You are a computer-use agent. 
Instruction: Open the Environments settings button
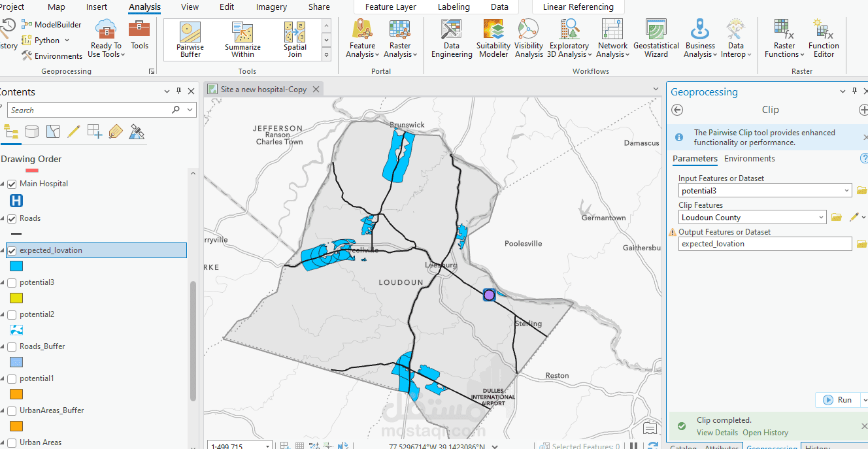[x=52, y=56]
